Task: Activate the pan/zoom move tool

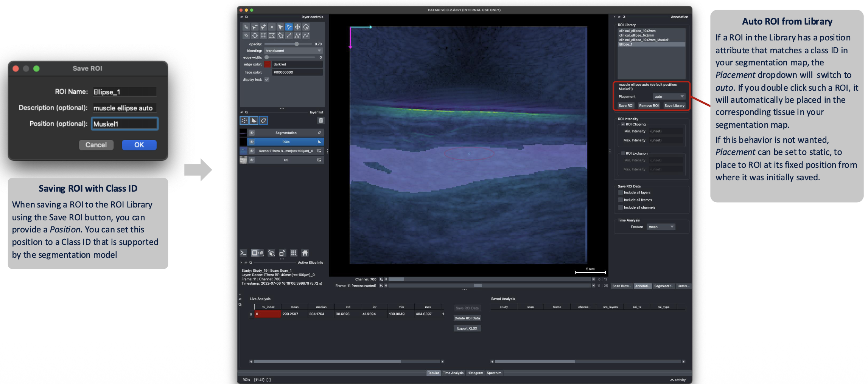Action: 297,27
